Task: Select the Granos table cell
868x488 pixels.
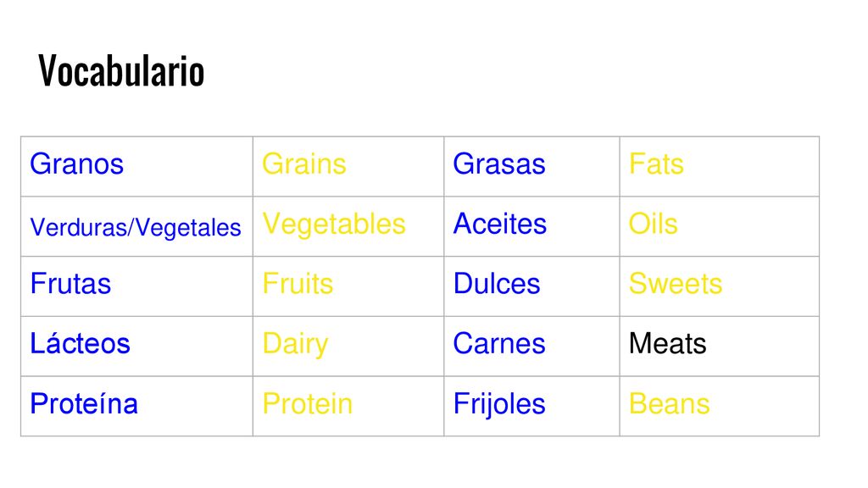Action: [136, 166]
